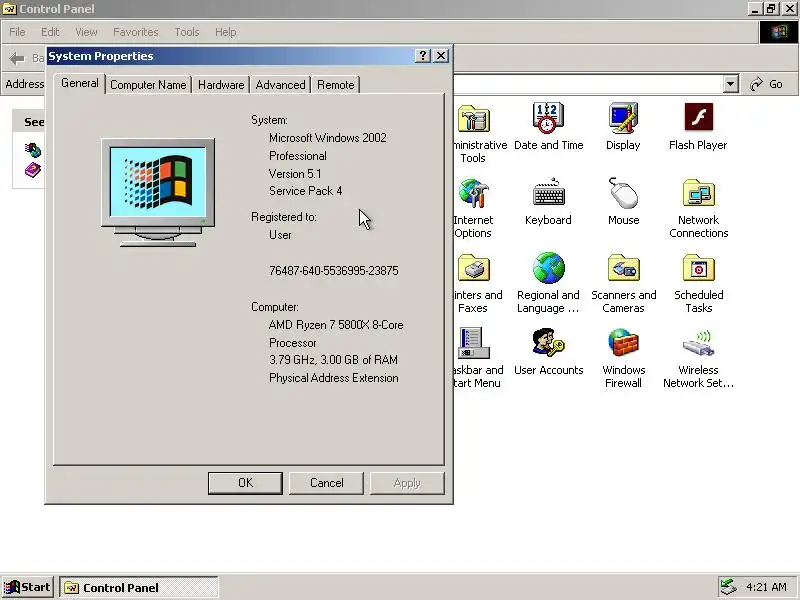Open the Keyboard applet

pos(548,193)
